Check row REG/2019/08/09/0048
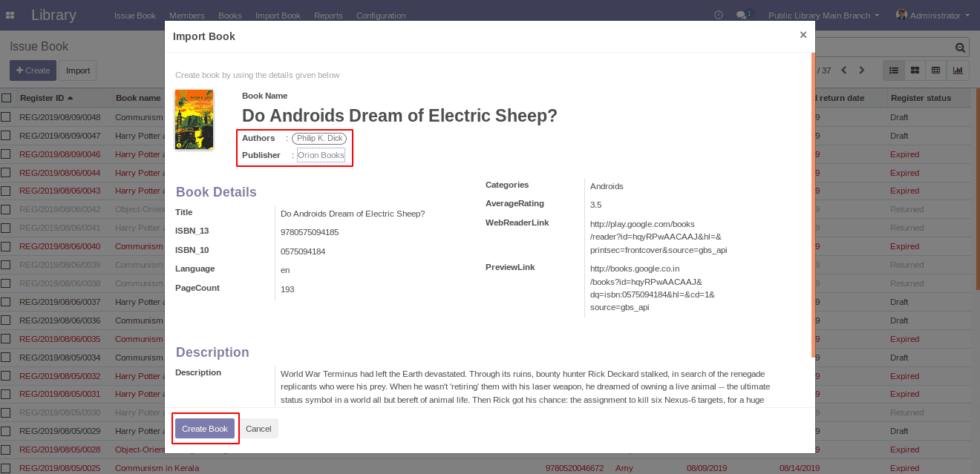 tap(6, 117)
